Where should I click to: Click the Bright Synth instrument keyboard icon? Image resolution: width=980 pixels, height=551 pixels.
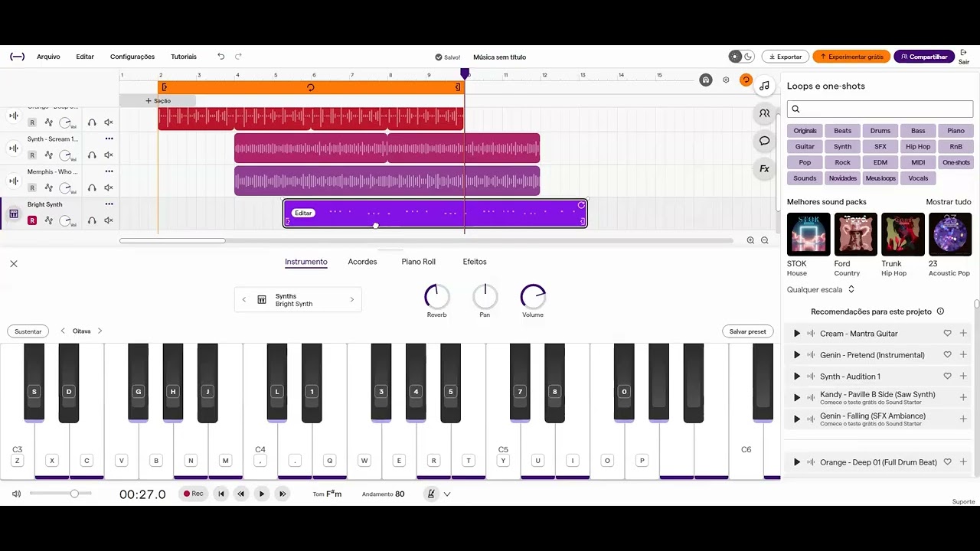(14, 214)
